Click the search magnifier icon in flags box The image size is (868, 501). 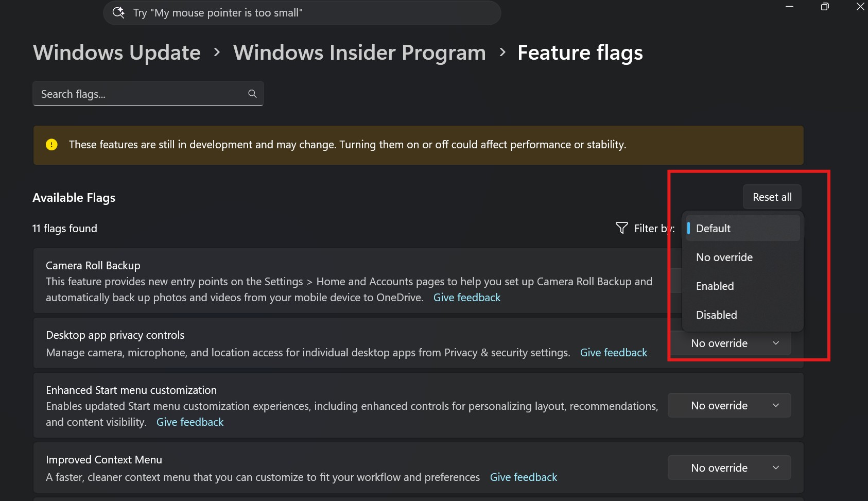(x=252, y=94)
